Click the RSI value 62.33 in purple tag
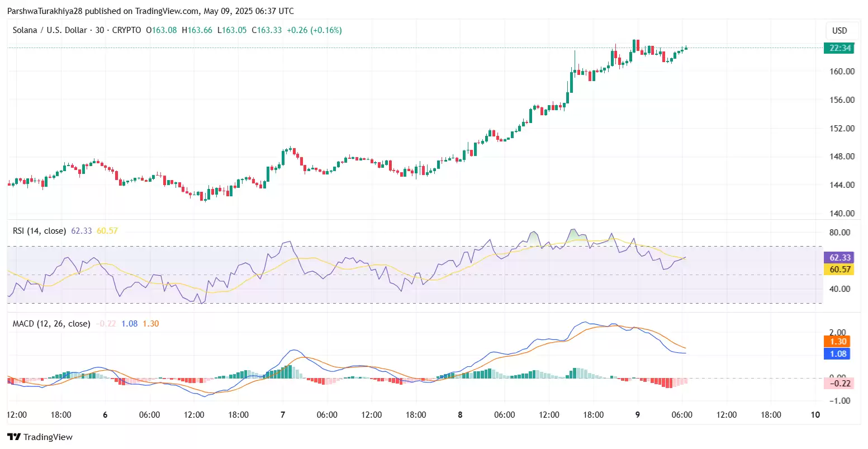Screen dimensions: 868x449 click(839, 257)
